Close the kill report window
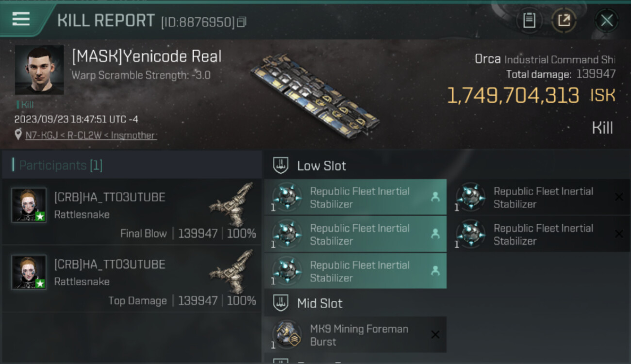 (x=606, y=20)
